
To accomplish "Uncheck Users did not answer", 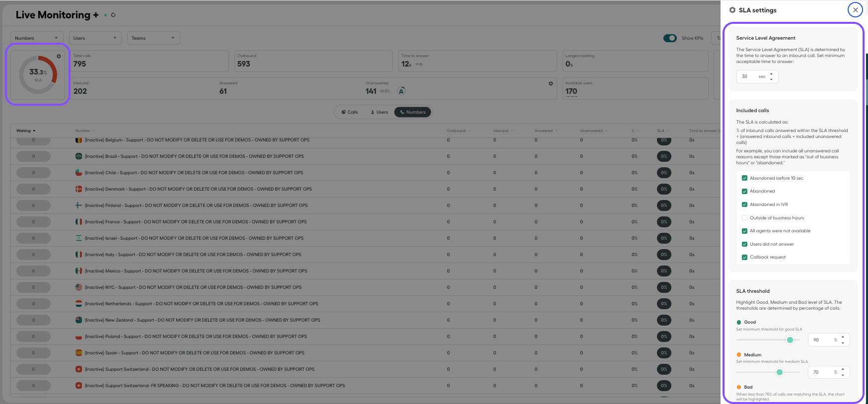I will [744, 244].
